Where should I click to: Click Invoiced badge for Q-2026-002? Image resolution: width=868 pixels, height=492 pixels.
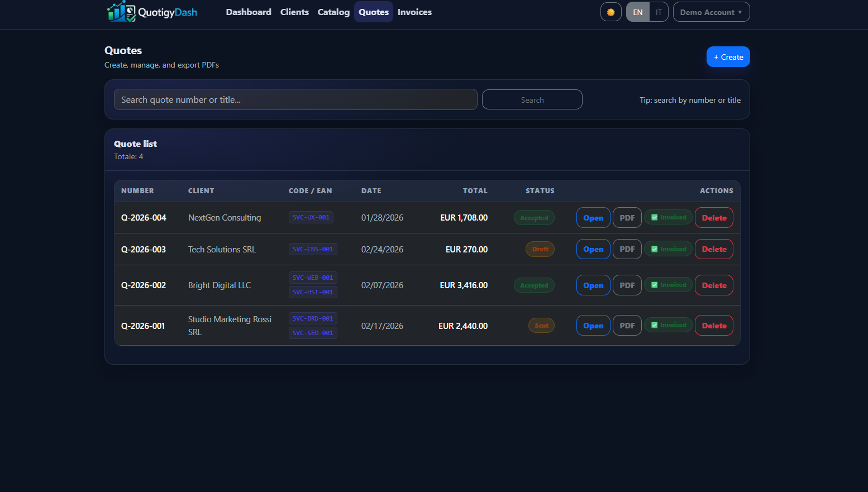(x=668, y=285)
